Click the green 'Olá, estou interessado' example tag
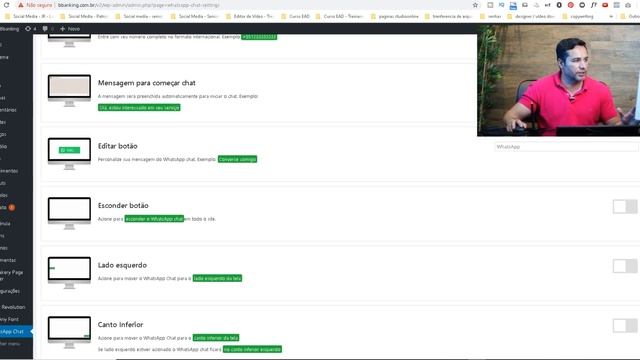Image resolution: width=640 pixels, height=360 pixels. (x=139, y=108)
